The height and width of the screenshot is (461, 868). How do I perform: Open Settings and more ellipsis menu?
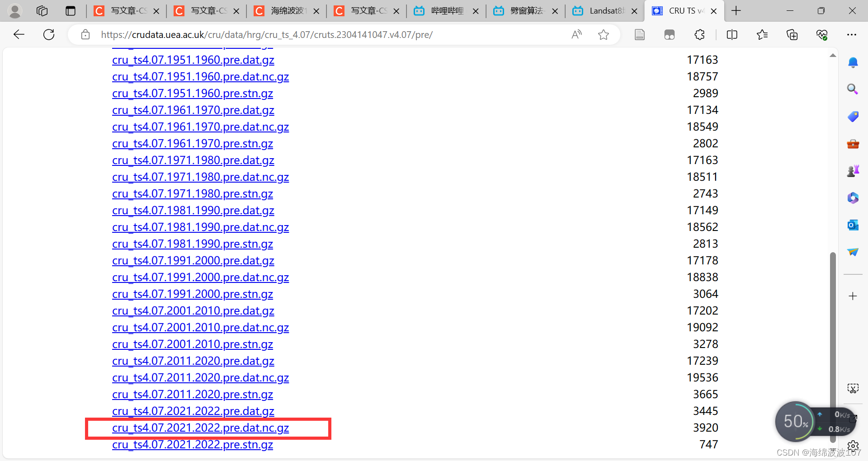[x=852, y=34]
